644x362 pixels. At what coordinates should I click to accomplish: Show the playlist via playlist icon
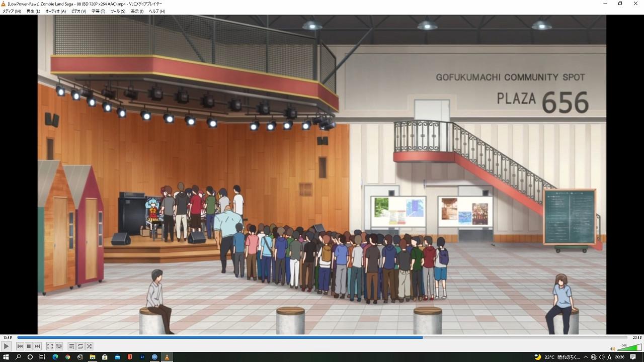[x=71, y=346]
